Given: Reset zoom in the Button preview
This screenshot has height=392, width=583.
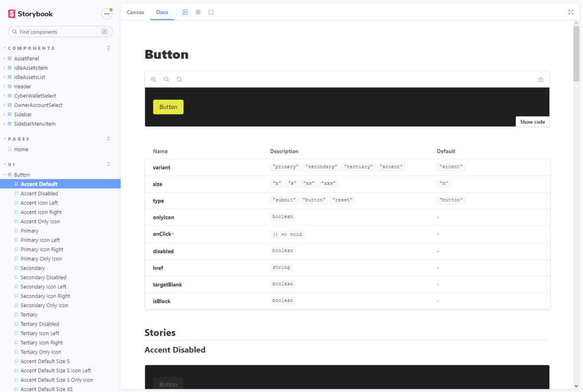Looking at the screenshot, I should (x=179, y=79).
